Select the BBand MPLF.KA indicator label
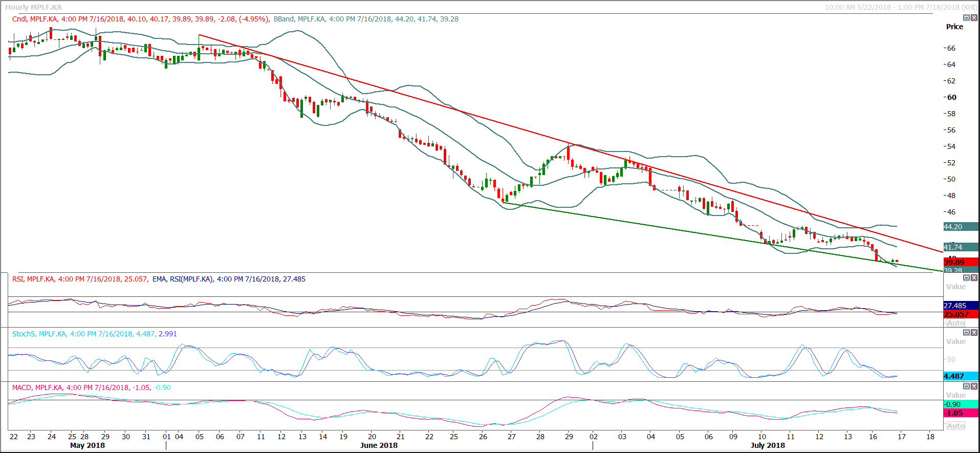This screenshot has height=453, width=980. (366, 19)
